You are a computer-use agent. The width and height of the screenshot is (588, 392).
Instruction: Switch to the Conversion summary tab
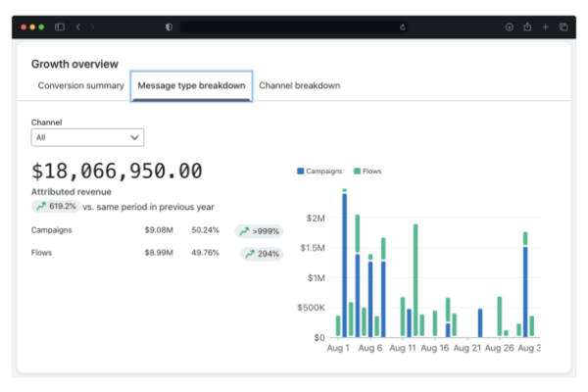pos(80,86)
